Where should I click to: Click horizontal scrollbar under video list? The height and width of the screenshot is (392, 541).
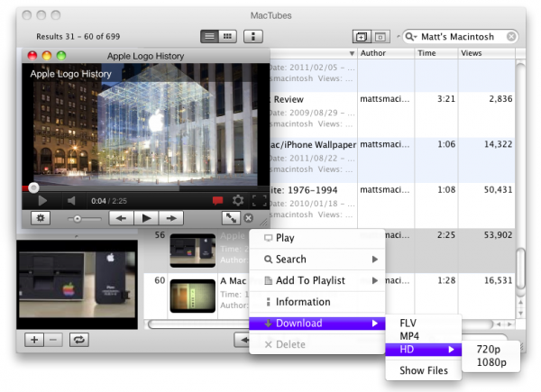coord(321,324)
